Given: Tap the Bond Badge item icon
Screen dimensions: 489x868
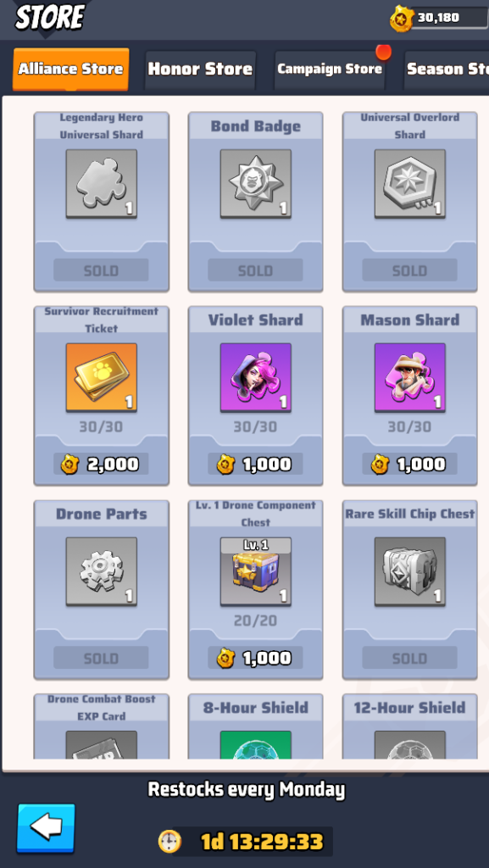Looking at the screenshot, I should click(x=256, y=184).
